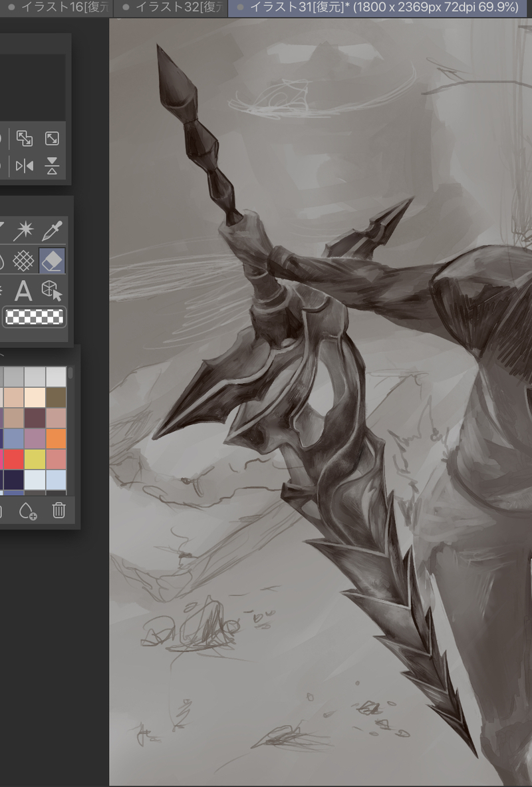This screenshot has height=787, width=532.
Task: Select the Text tool
Action: pos(23,291)
